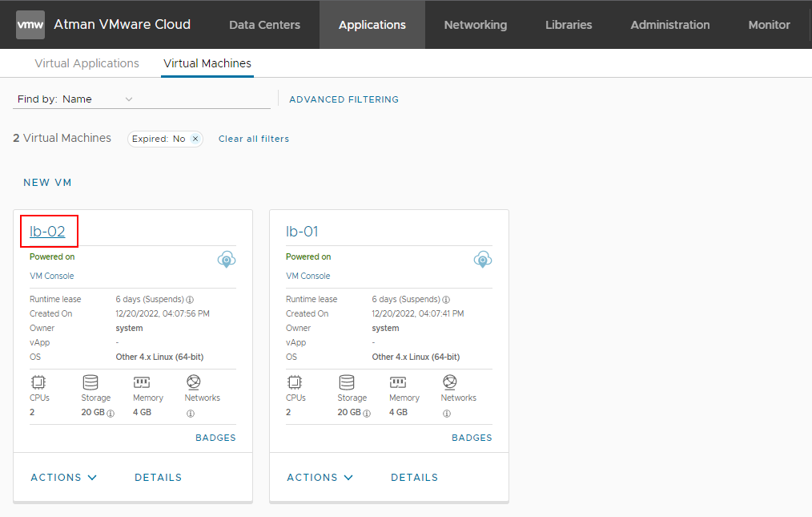Focus the Find by search input field

(x=204, y=99)
